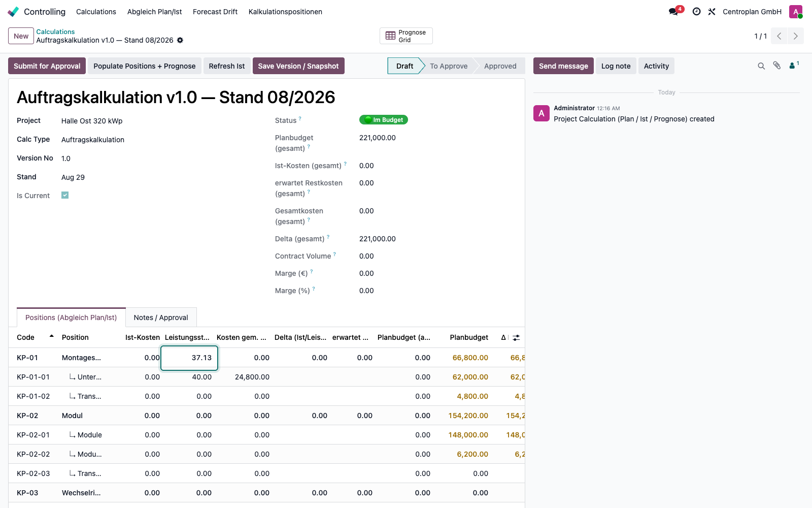Open the Prognose Grid smart button
812x508 pixels.
[406, 36]
